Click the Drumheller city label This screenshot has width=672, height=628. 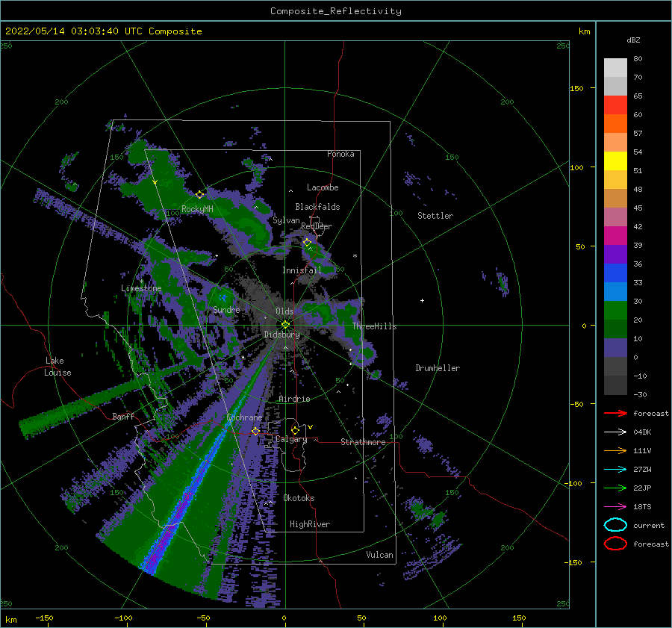[438, 368]
